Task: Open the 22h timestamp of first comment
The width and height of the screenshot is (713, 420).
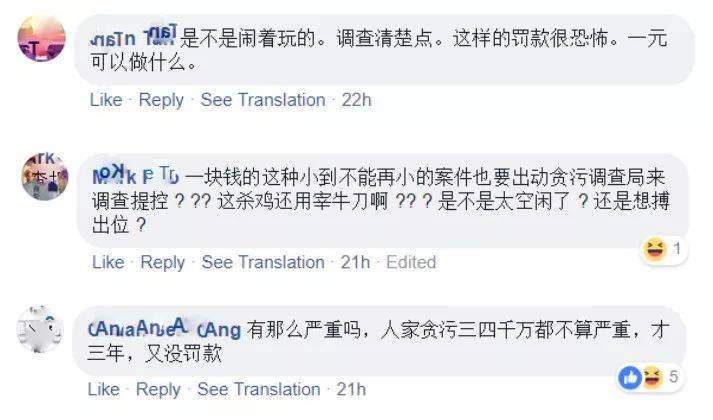Action: tap(356, 100)
